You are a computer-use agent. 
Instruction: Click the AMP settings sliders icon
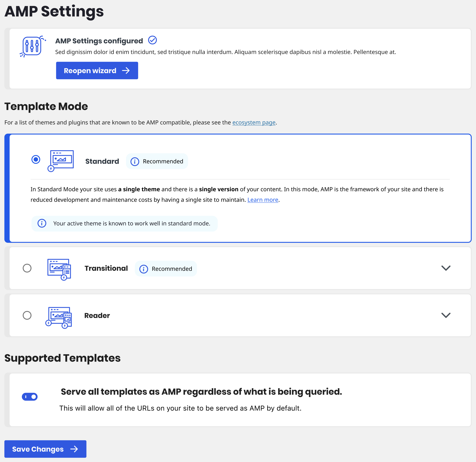[33, 46]
